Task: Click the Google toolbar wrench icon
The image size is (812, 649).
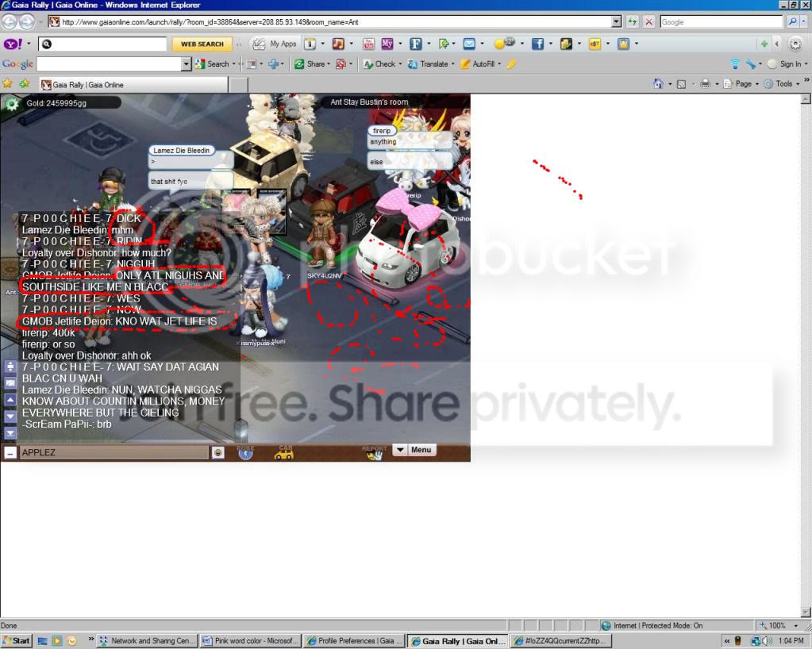Action: pos(751,64)
